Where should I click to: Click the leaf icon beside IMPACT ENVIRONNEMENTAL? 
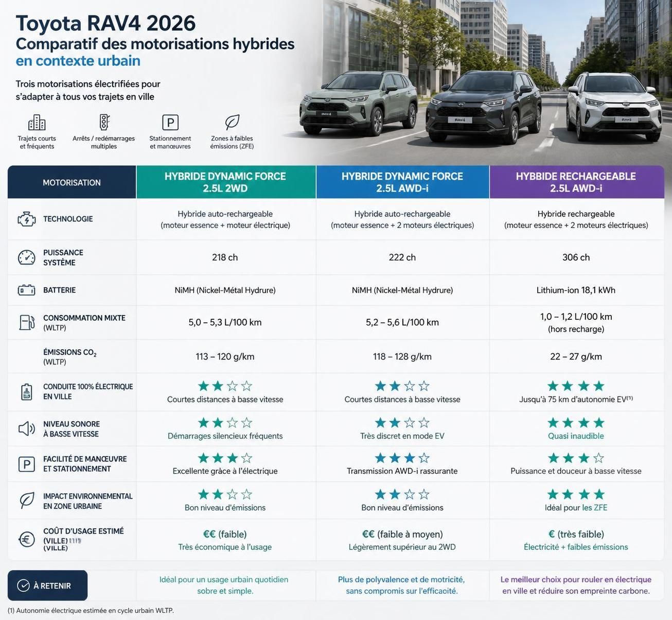click(27, 501)
